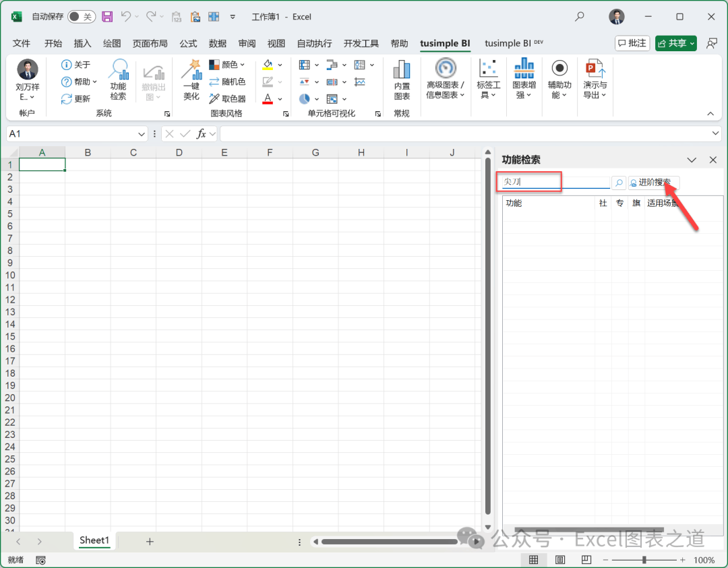
Task: Open the 公式 ribbon tab
Action: coord(188,43)
